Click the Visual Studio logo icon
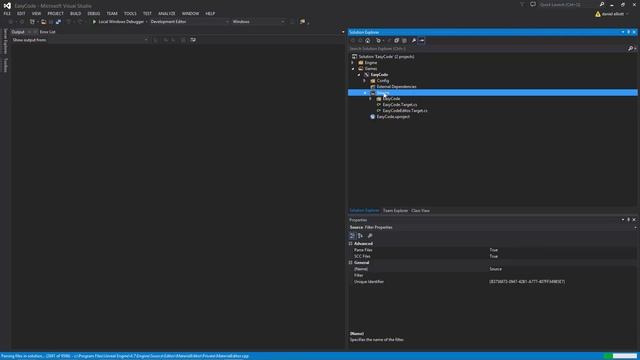 [x=7, y=5]
